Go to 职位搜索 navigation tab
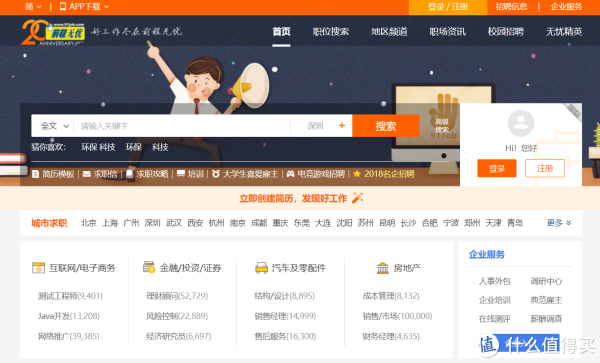The image size is (600, 363). pos(331,32)
